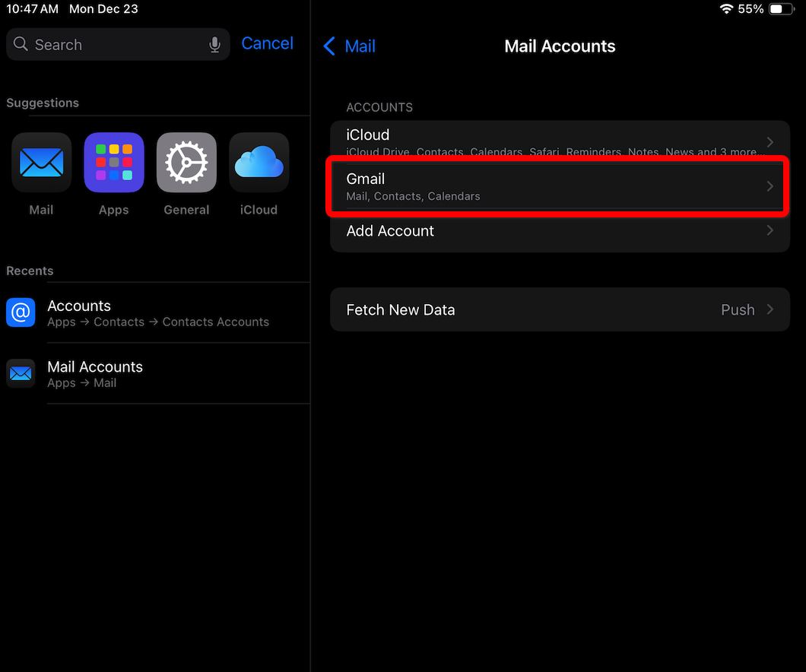Screen dimensions: 806x672
Task: Open the Gmail account row
Action: (560, 186)
